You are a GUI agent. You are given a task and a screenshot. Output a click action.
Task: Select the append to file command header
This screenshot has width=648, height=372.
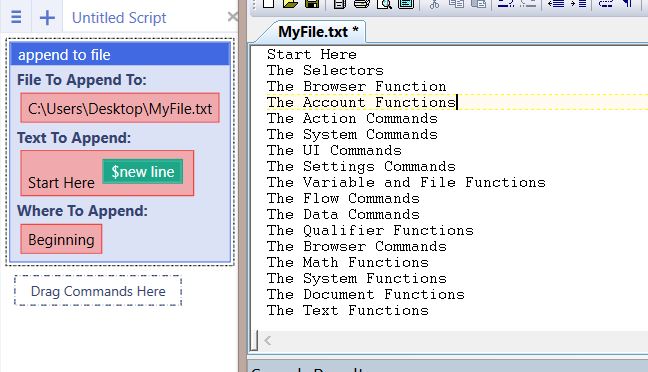pos(120,55)
